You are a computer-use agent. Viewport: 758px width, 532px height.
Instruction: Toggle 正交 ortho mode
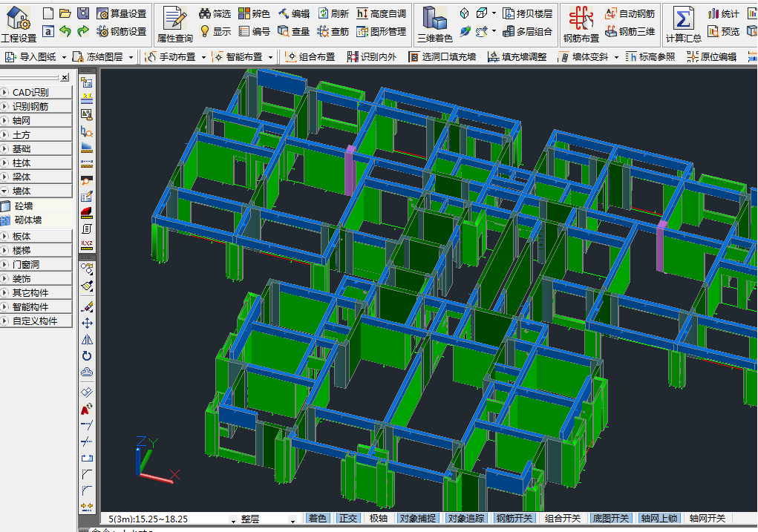[x=348, y=519]
